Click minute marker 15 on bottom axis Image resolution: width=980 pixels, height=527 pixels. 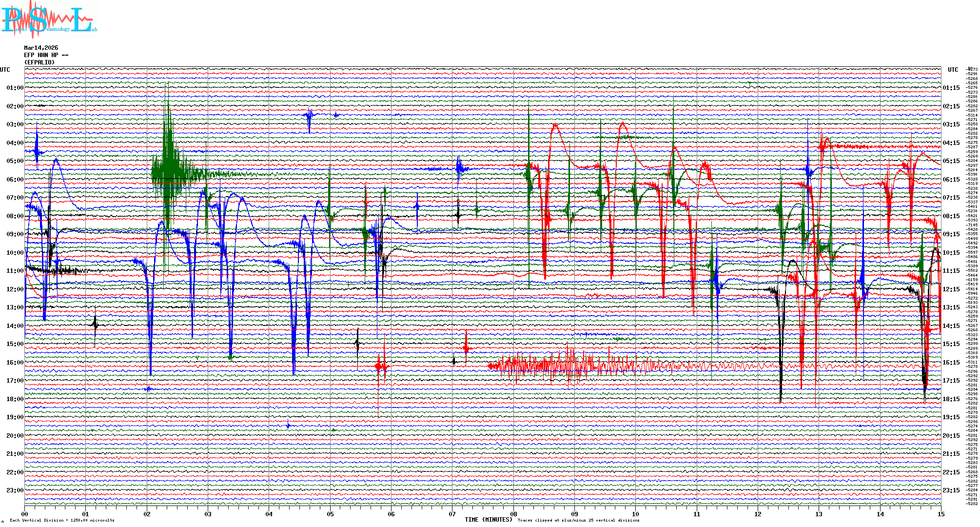(x=941, y=514)
